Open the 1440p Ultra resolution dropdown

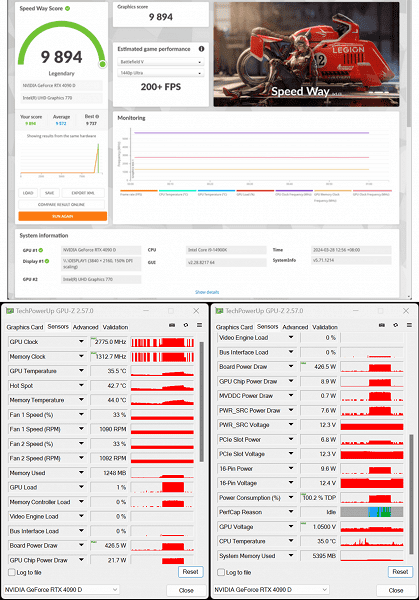pos(161,73)
